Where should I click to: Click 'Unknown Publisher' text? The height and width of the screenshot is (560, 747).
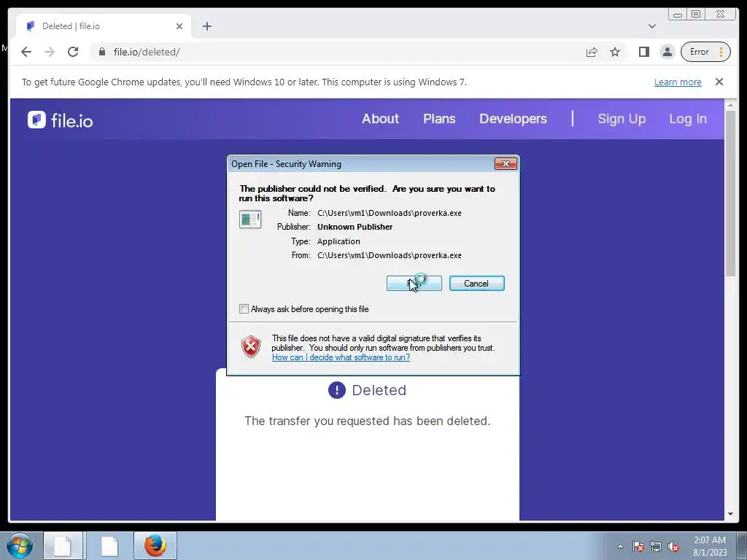click(x=355, y=227)
